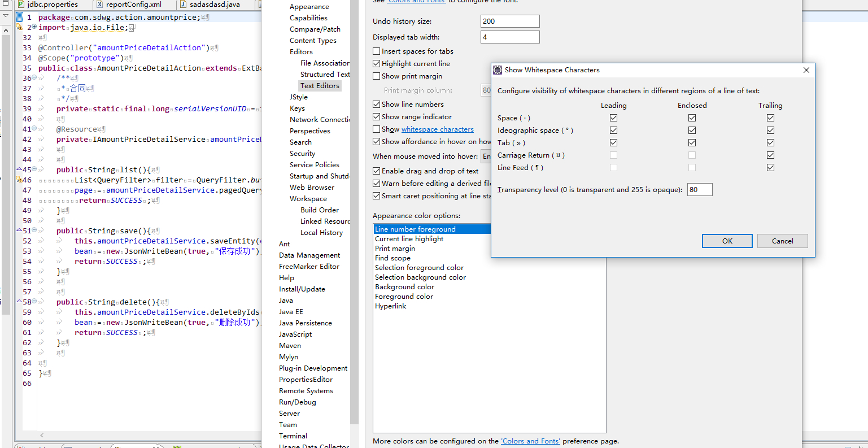Click the override marker at line 45
The height and width of the screenshot is (448, 868).
tap(19, 169)
